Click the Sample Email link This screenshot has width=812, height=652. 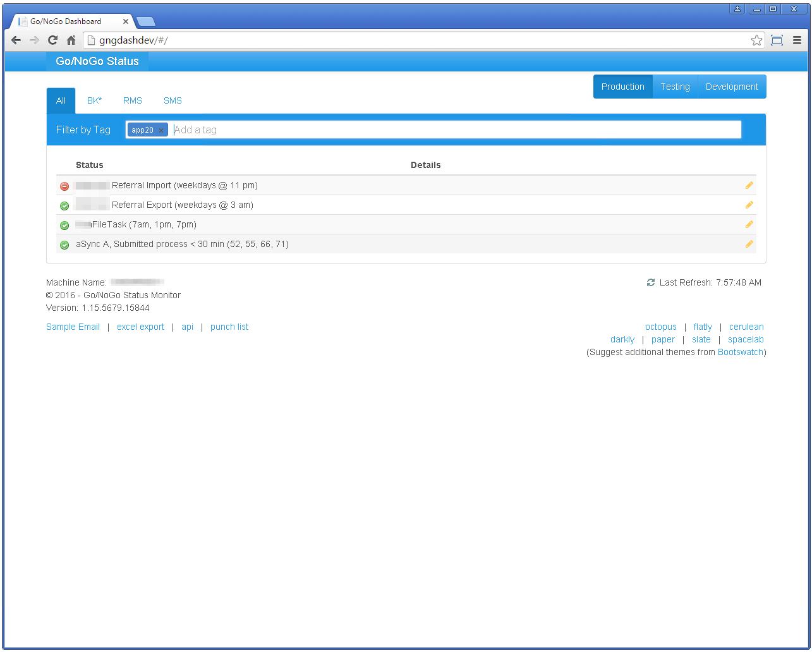[73, 327]
